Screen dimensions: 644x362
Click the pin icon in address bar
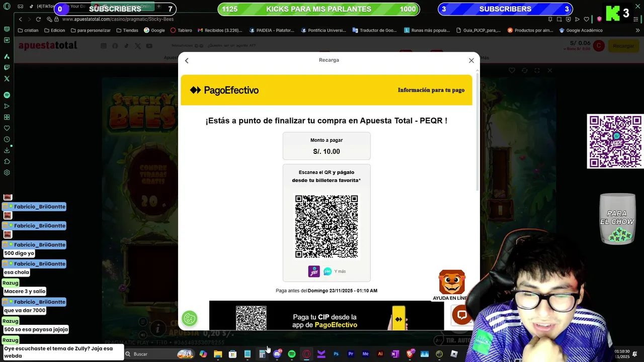[x=550, y=19]
